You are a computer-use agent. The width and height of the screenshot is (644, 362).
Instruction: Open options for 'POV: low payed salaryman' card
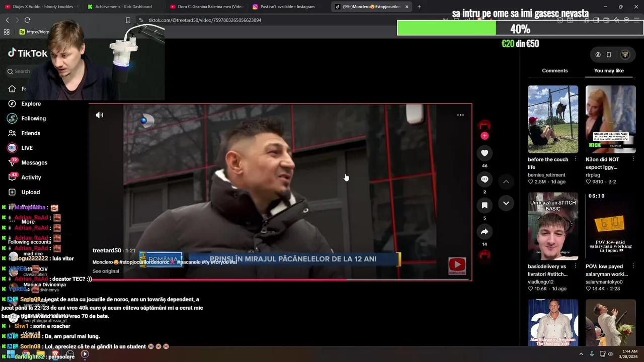click(x=633, y=266)
